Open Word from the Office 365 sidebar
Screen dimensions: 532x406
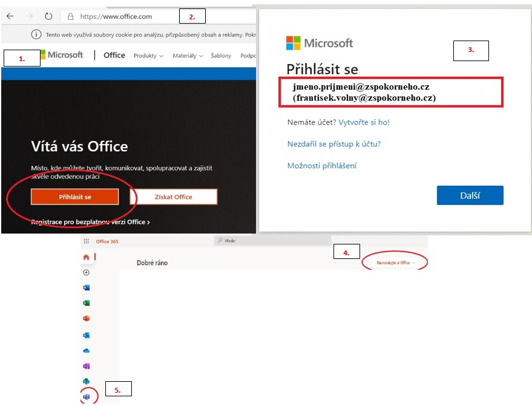click(86, 287)
